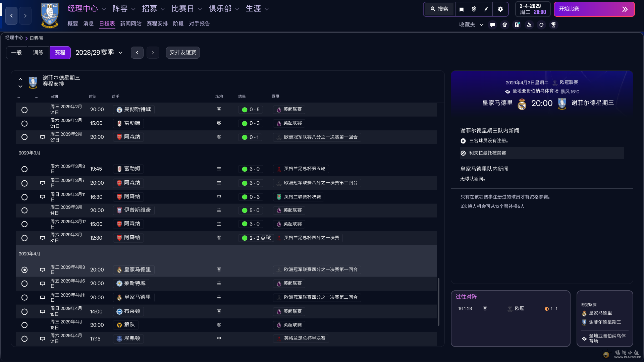Click the globe world icon
644x362 pixels.
pyautogui.click(x=474, y=9)
